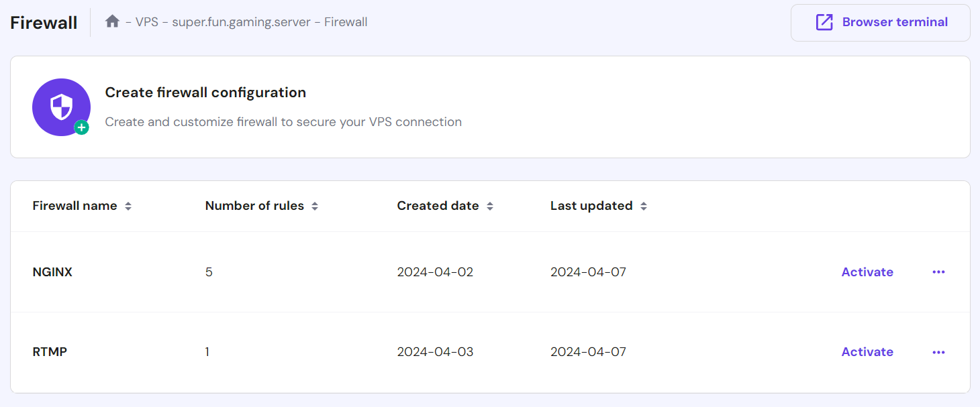
Task: Expand the options menu next to NGINX Activate
Action: pos(938,272)
